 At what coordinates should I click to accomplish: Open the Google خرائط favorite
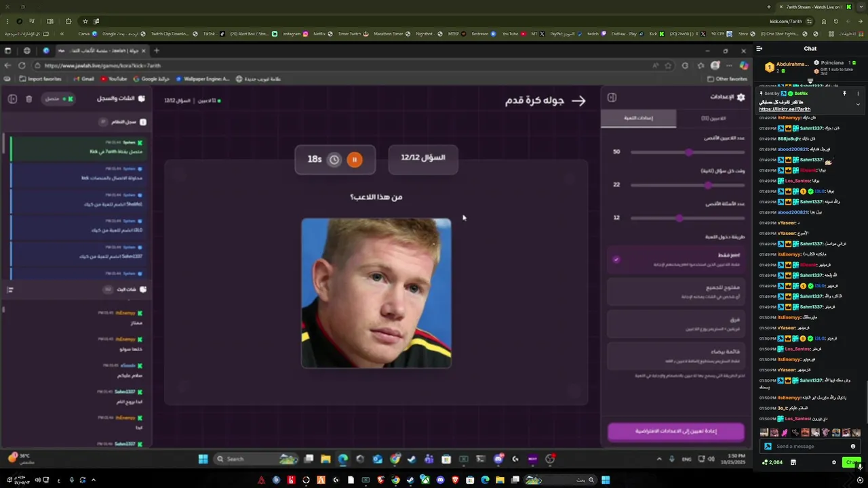(x=151, y=79)
